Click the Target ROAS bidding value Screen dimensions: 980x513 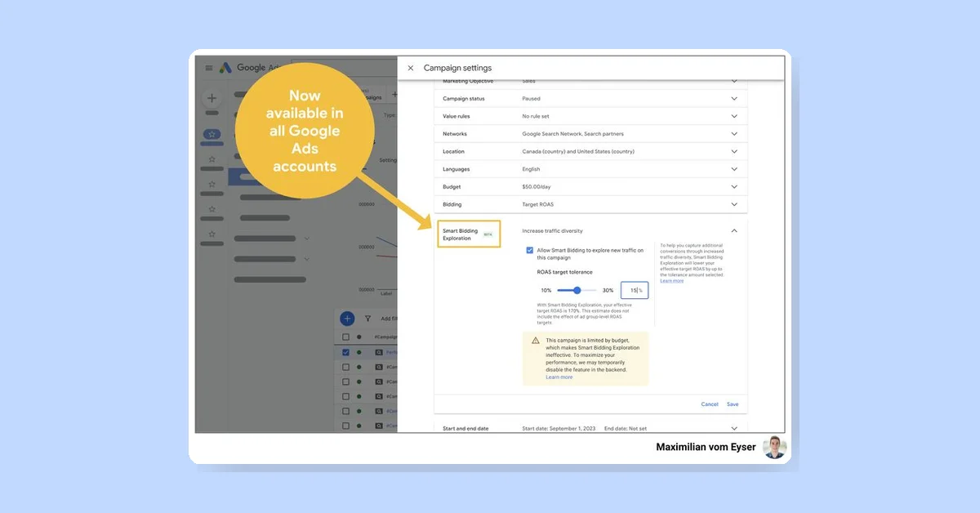tap(538, 204)
